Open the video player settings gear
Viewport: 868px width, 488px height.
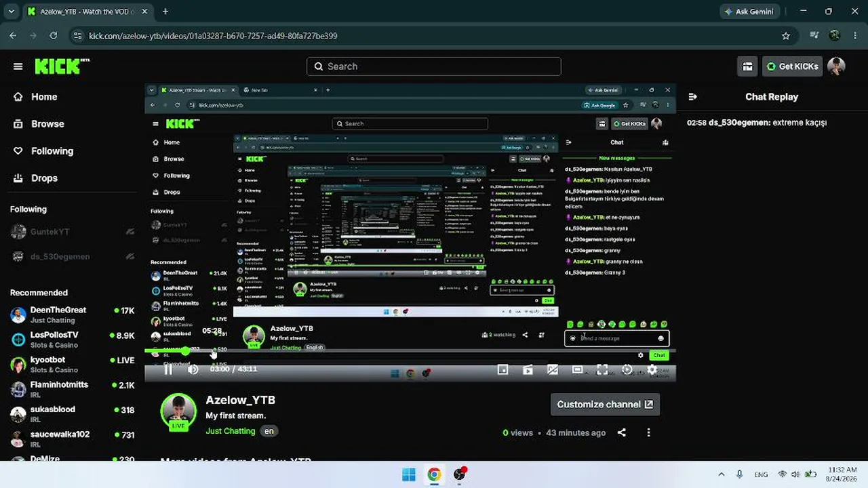tap(652, 369)
